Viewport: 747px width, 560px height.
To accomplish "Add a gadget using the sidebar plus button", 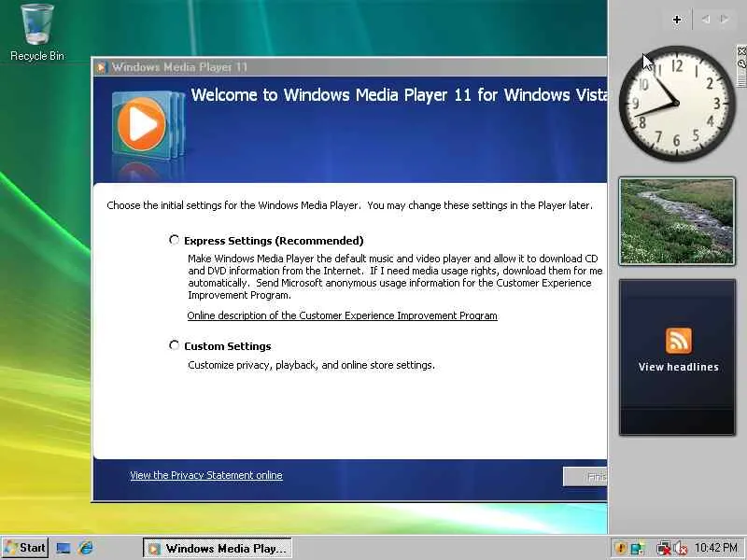I will [677, 20].
